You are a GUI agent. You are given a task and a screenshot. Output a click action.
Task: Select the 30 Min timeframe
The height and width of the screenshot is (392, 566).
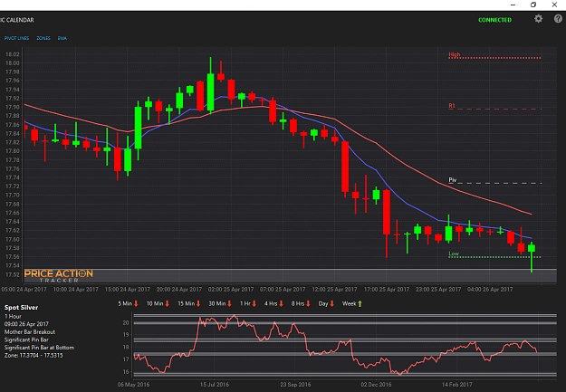217,303
